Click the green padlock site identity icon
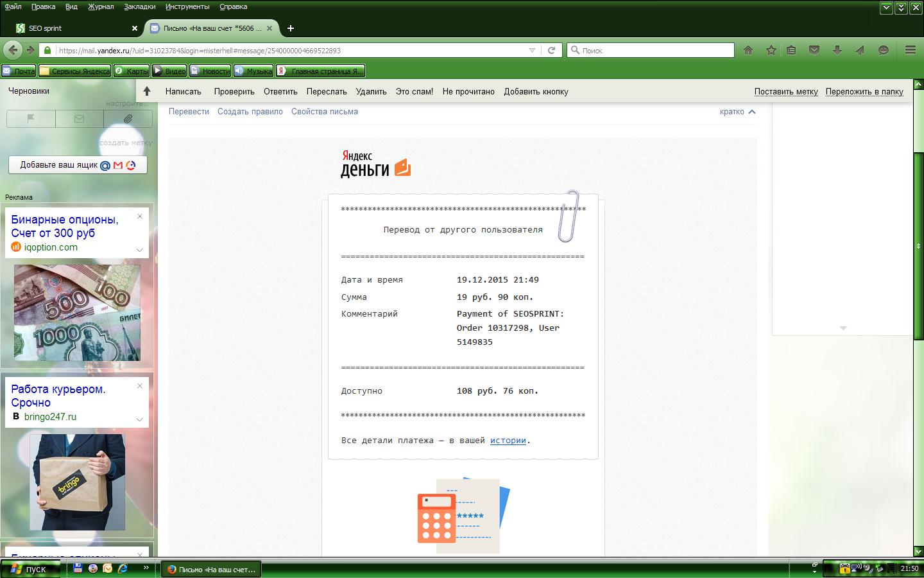 point(47,50)
